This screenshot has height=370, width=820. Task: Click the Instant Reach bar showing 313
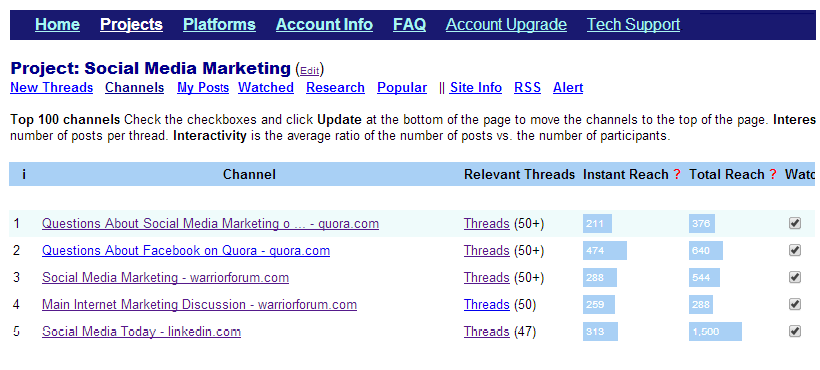click(x=600, y=331)
